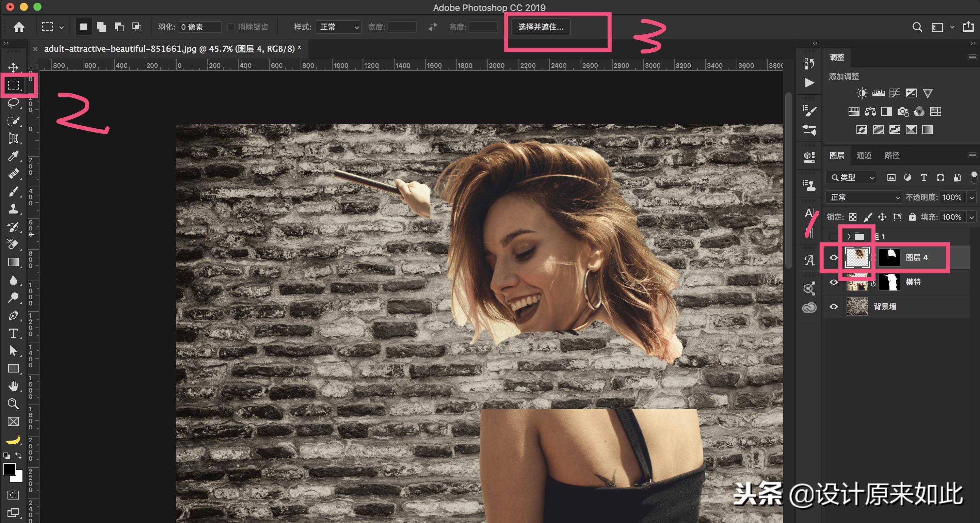The image size is (980, 523).
Task: Expand the 组 1 layer group
Action: tap(849, 237)
